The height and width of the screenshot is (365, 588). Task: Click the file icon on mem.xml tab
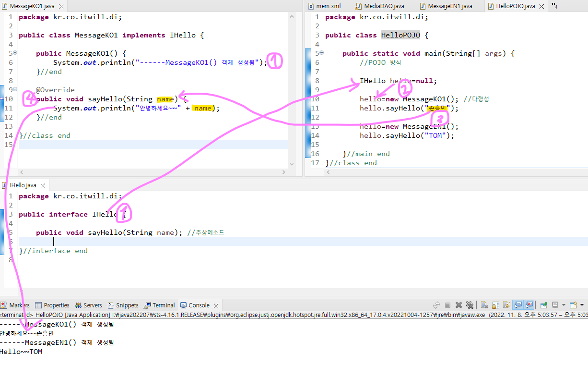click(x=311, y=6)
